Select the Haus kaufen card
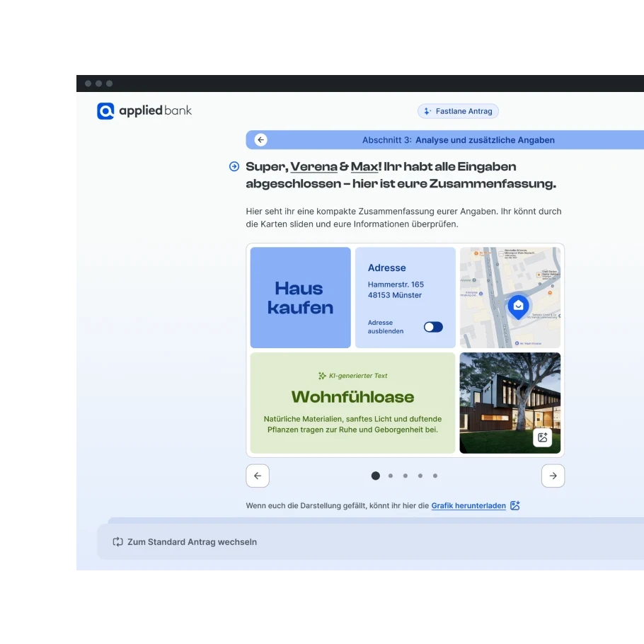 click(300, 297)
